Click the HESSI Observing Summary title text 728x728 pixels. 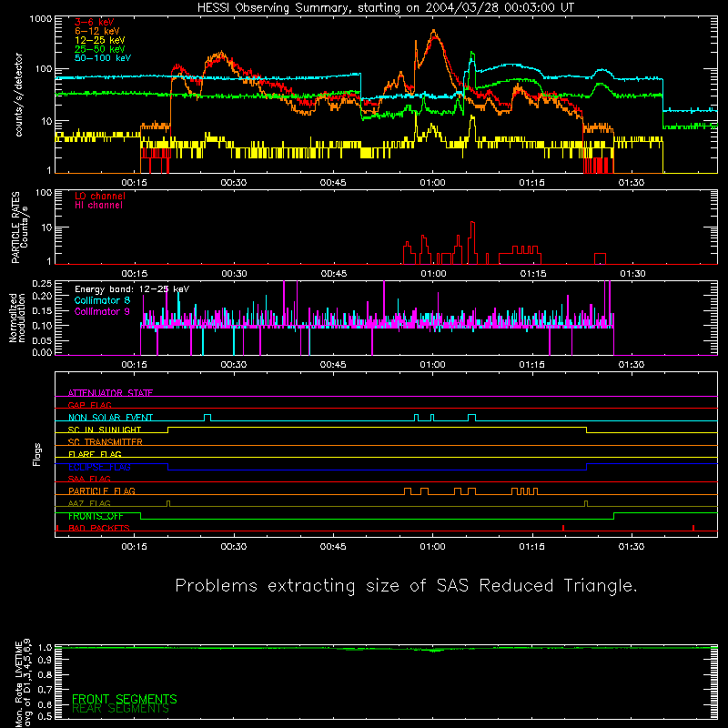pos(386,8)
